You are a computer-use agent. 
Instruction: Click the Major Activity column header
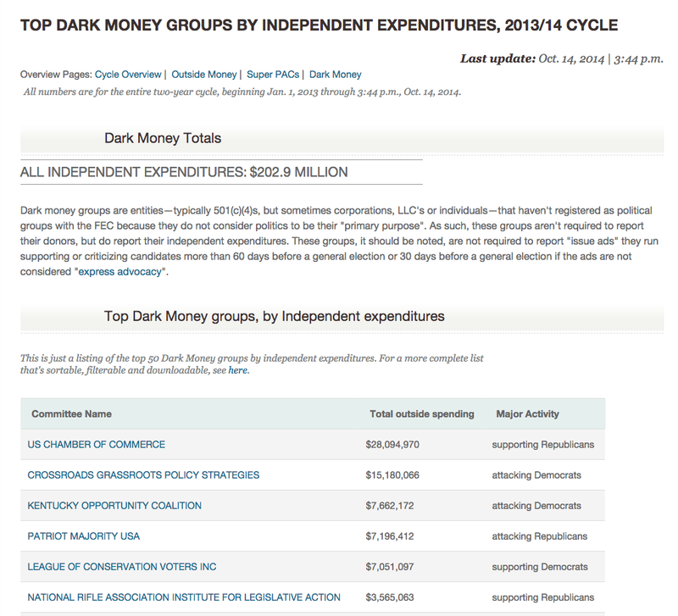coord(527,414)
